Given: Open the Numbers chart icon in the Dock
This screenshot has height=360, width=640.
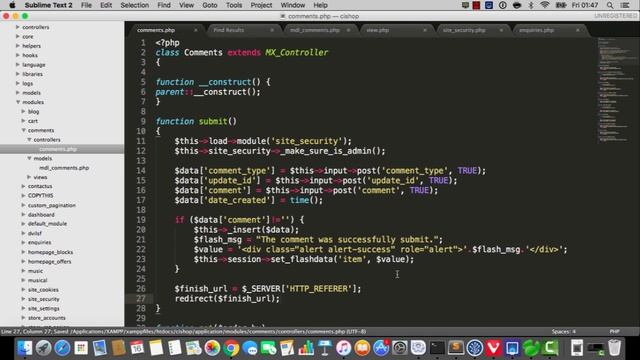Looking at the screenshot, I should (x=306, y=348).
